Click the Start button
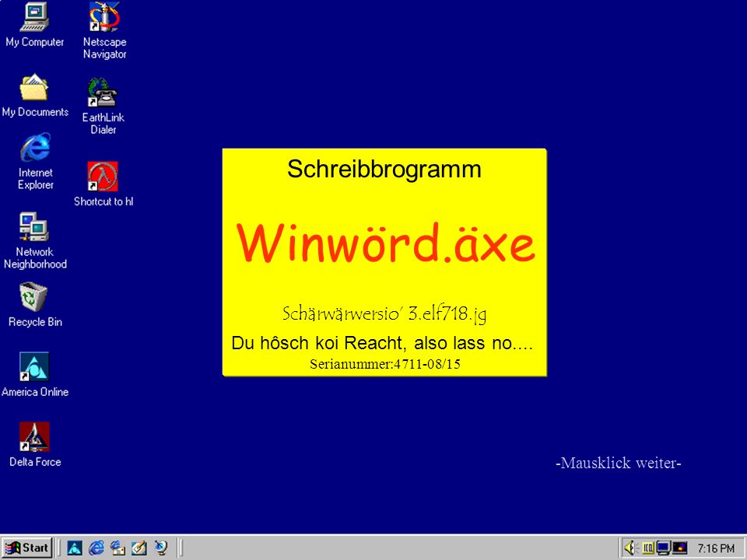747x560 pixels. [x=27, y=548]
